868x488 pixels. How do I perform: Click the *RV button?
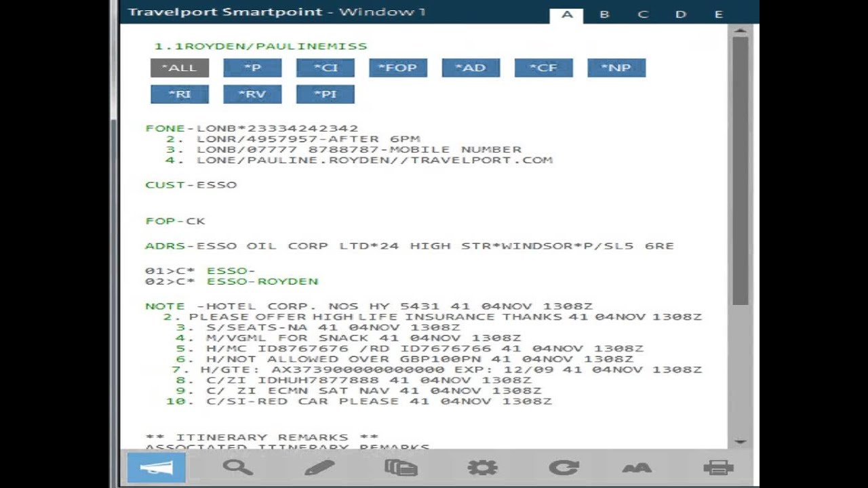[252, 94]
